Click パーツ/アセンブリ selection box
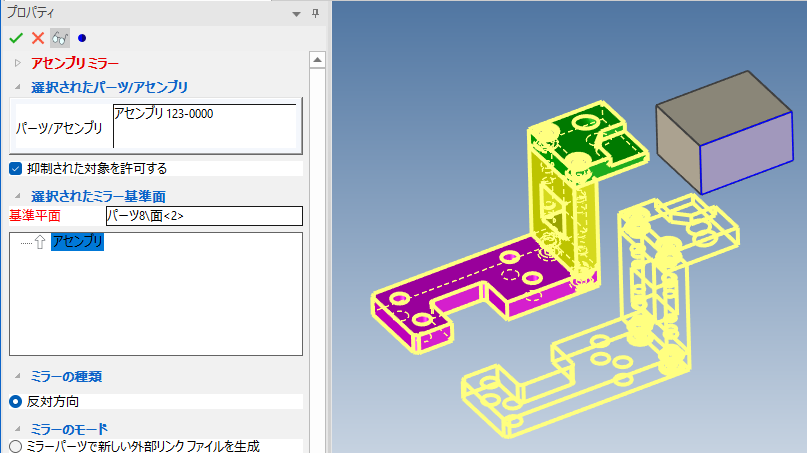 (205, 126)
